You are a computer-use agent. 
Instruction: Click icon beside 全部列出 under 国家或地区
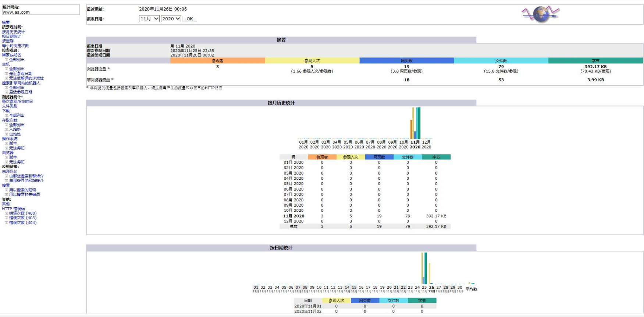[x=6, y=60]
